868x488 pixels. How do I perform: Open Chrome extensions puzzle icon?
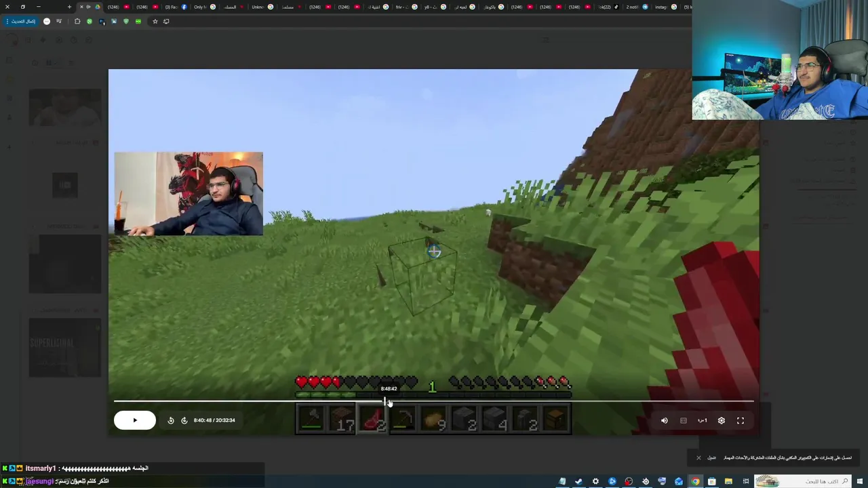pyautogui.click(x=77, y=21)
